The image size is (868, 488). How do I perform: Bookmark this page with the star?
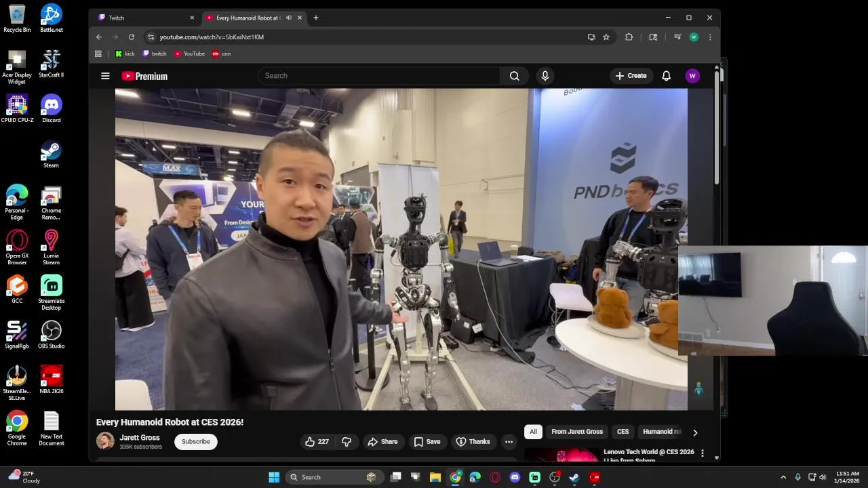point(606,37)
